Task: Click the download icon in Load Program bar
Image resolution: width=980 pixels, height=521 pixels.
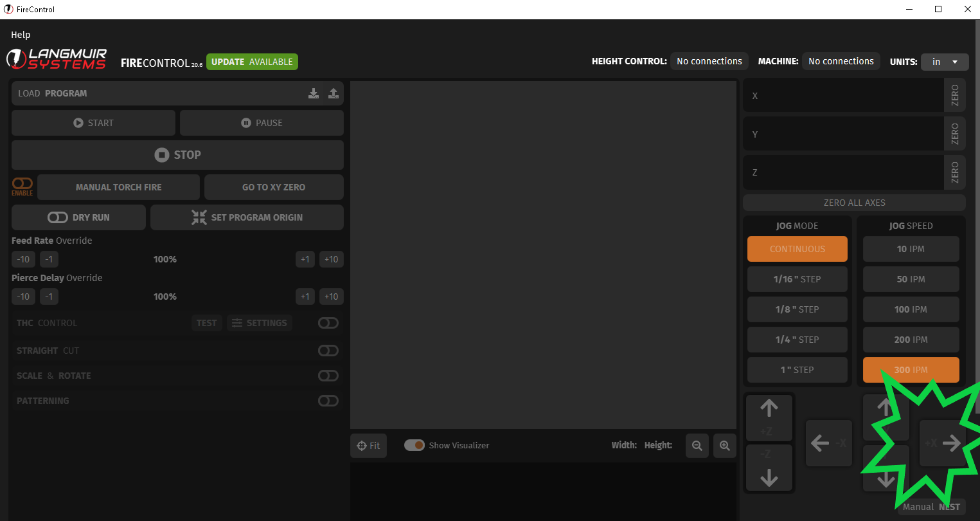Action: 314,93
